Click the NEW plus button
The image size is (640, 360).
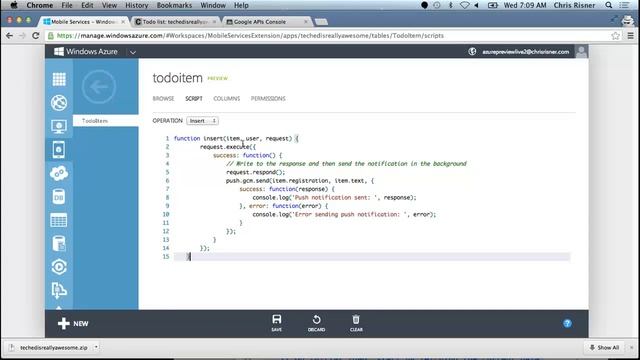[73, 323]
